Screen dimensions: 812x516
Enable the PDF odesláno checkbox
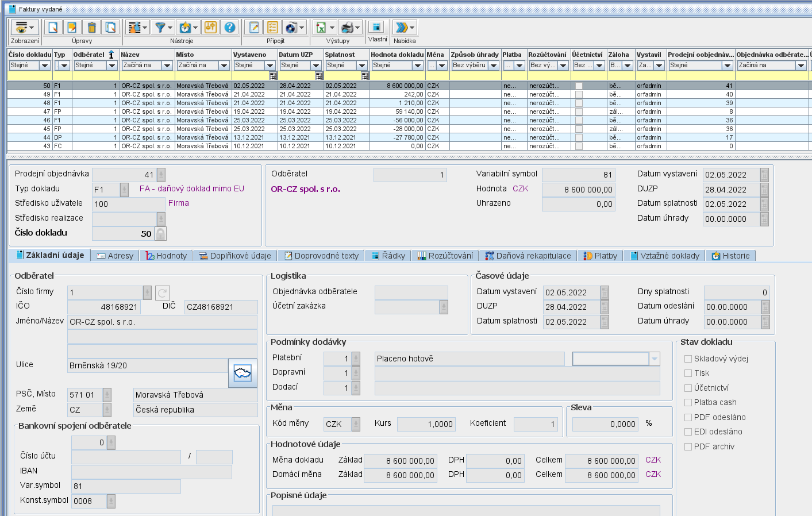click(x=688, y=417)
